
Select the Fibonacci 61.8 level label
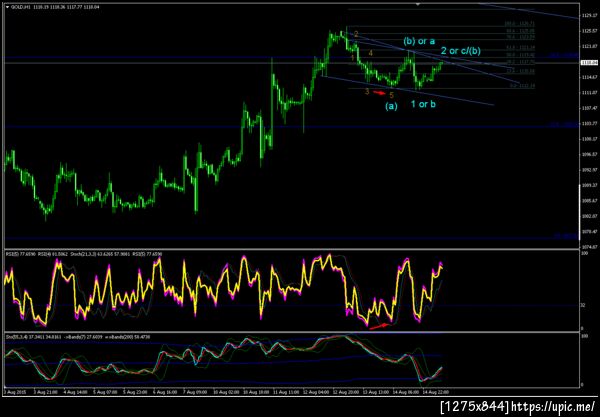pos(520,47)
